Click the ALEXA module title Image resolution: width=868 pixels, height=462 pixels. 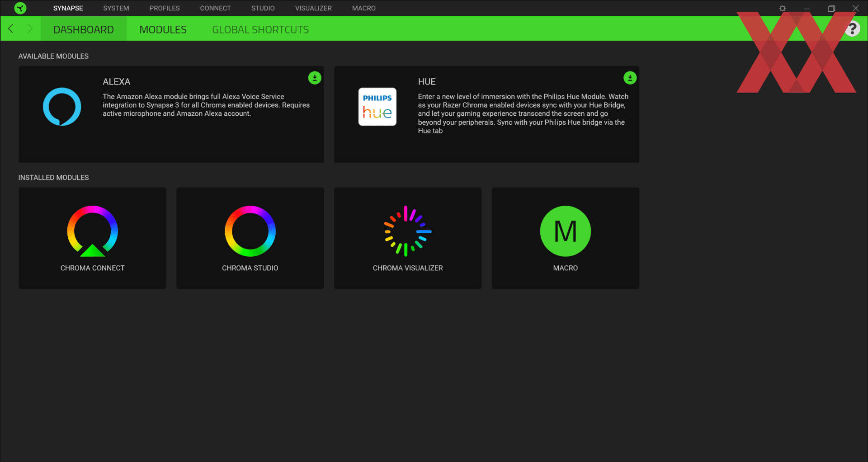pyautogui.click(x=116, y=82)
